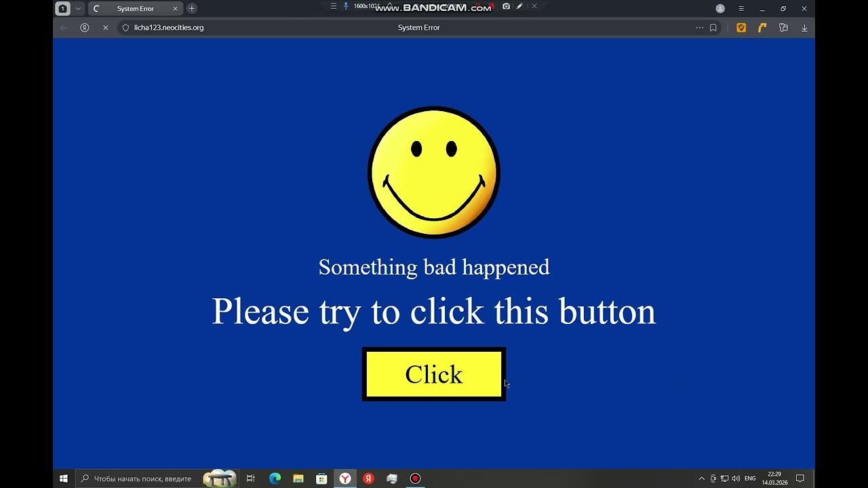868x488 pixels.
Task: Open the downloads panel
Action: (804, 28)
